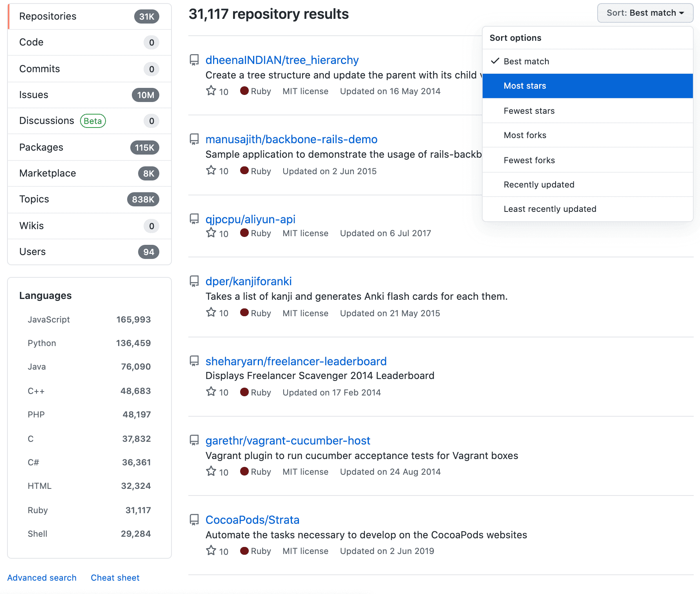Open the search Cheat sheet
The height and width of the screenshot is (594, 700).
tap(115, 577)
